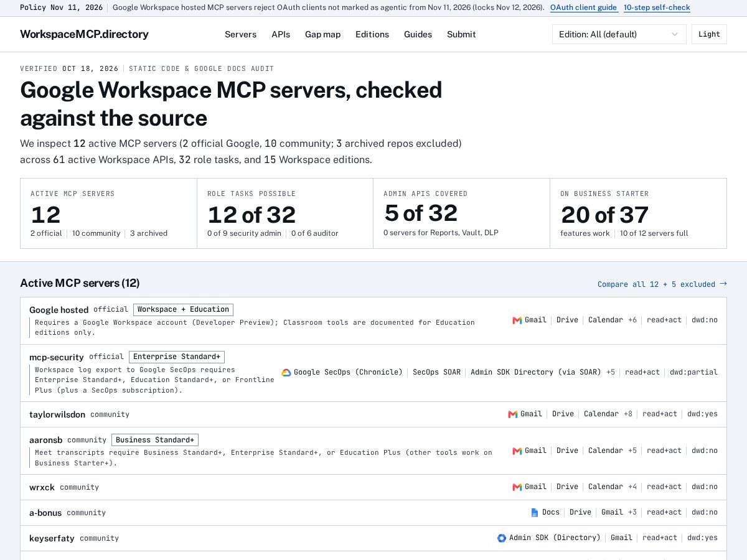Click the Gmail icon in Google hosted row
The height and width of the screenshot is (560, 747).
coord(517,320)
